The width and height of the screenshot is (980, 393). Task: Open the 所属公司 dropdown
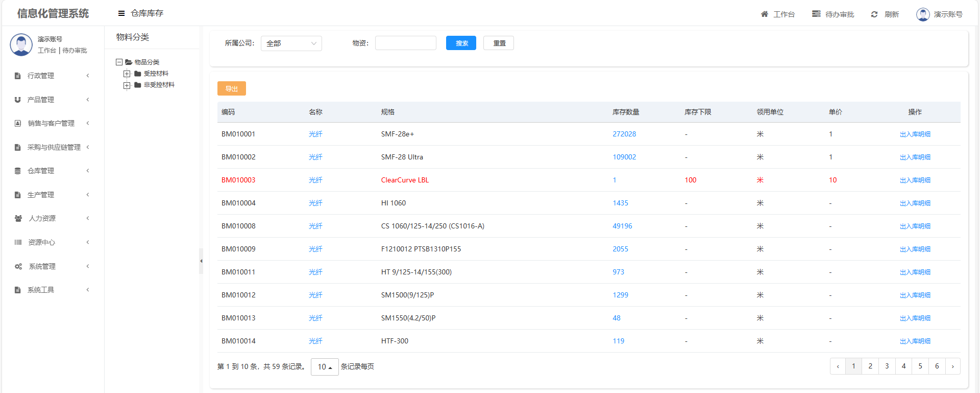[x=291, y=43]
